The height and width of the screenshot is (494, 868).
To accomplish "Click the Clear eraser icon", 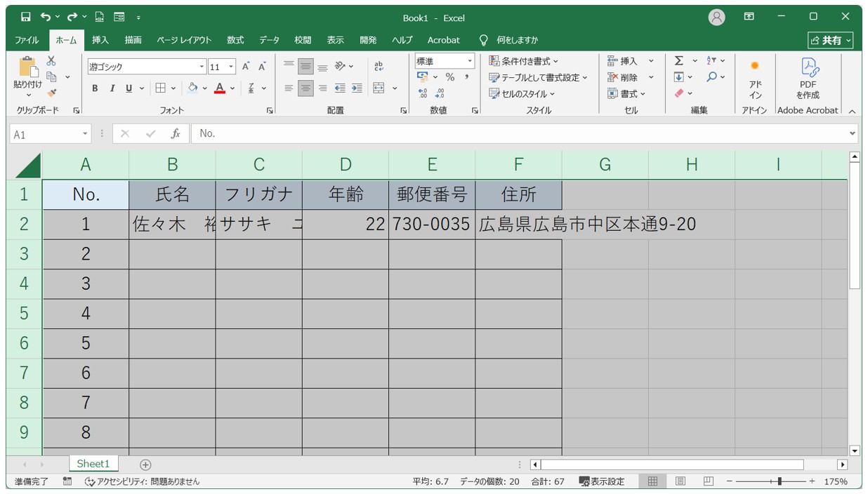I will [678, 93].
